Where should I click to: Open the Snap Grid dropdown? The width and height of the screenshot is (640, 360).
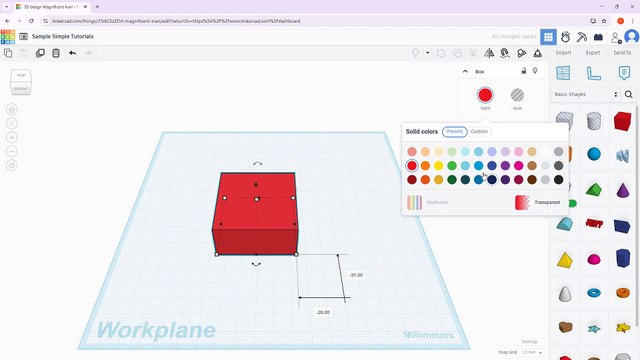[532, 352]
